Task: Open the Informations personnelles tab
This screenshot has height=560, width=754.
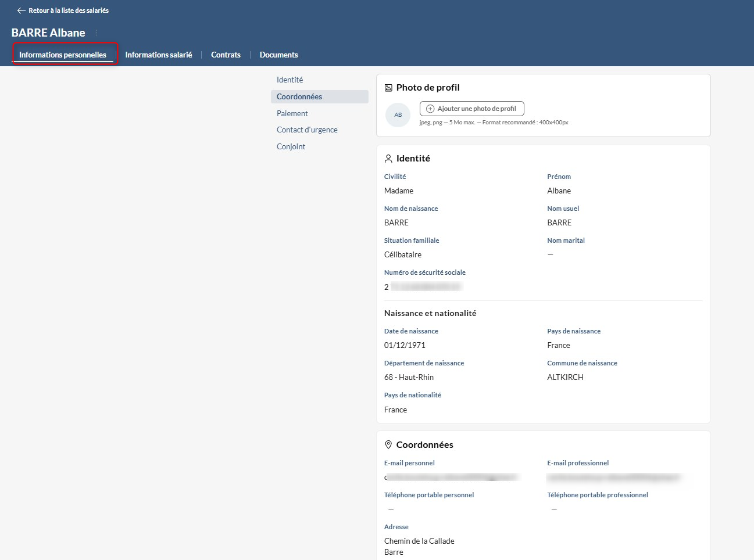Action: click(x=63, y=55)
